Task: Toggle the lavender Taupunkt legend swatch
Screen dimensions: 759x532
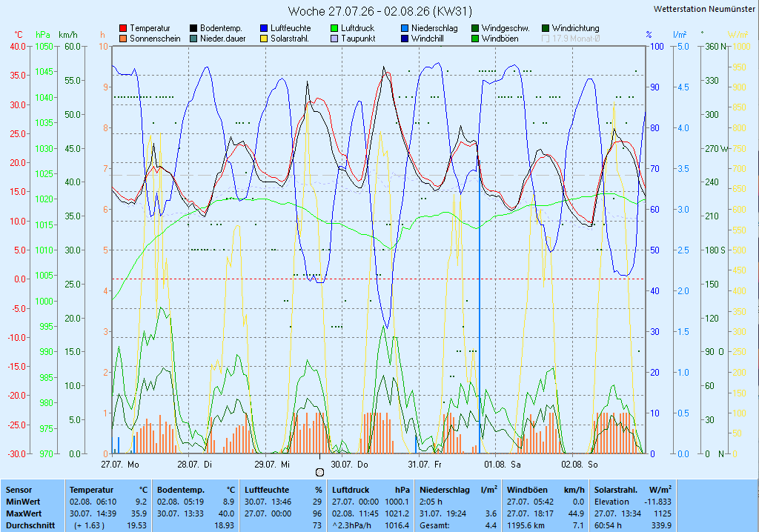Action: 334,39
